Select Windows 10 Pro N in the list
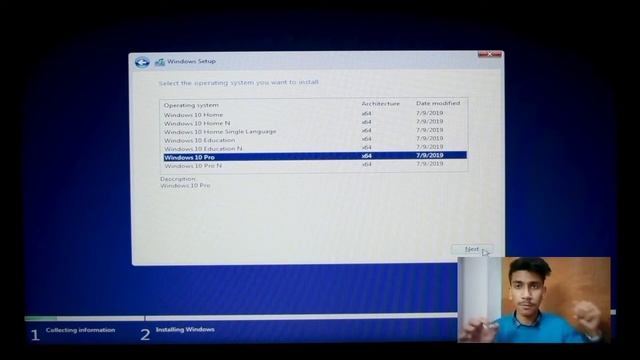The height and width of the screenshot is (360, 640). tap(315, 165)
